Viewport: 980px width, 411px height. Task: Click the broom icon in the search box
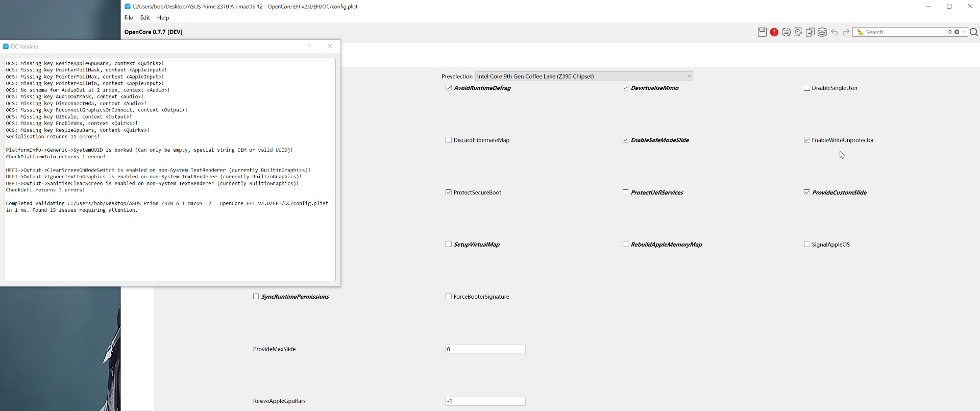tap(860, 32)
